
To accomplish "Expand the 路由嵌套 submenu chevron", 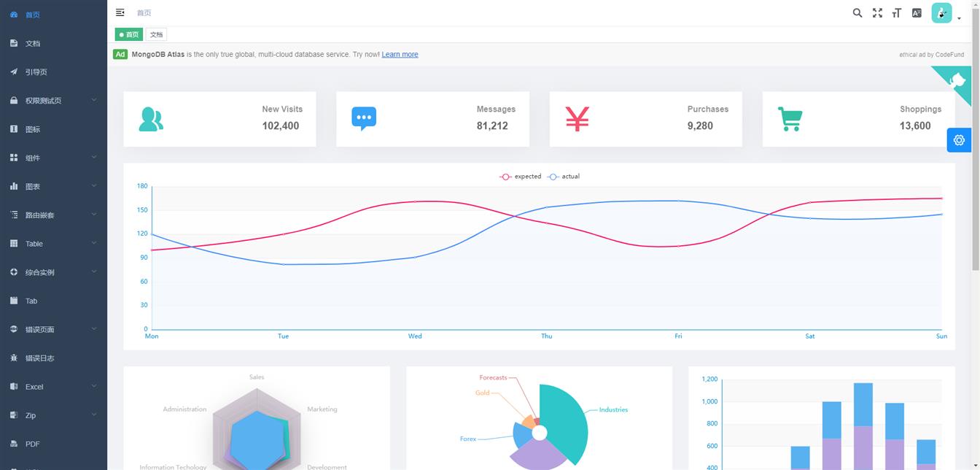I will click(x=94, y=214).
